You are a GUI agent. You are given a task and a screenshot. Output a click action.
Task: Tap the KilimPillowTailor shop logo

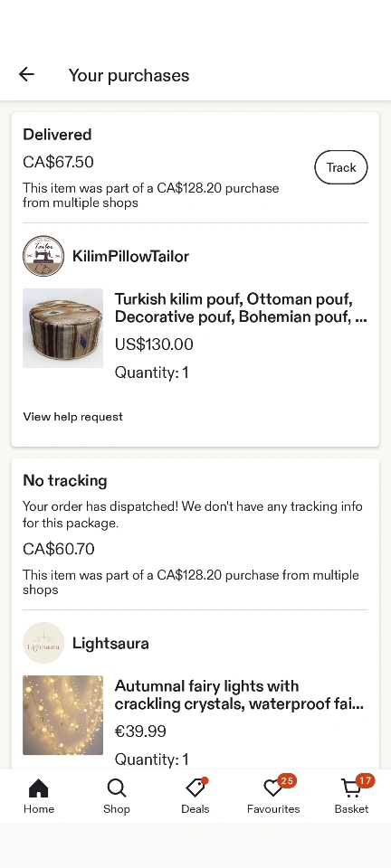[x=43, y=256]
